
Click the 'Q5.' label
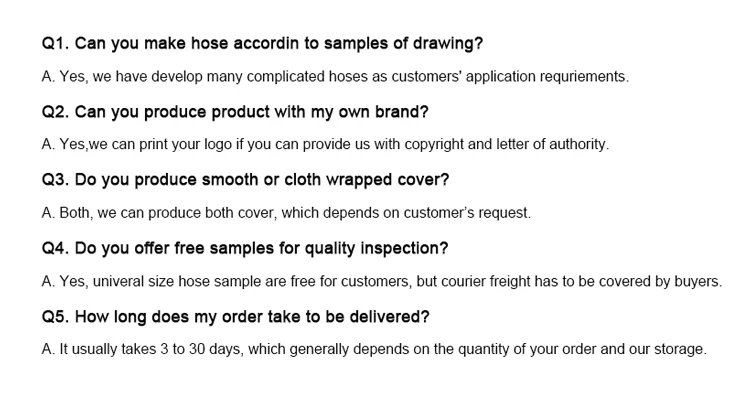tap(55, 317)
